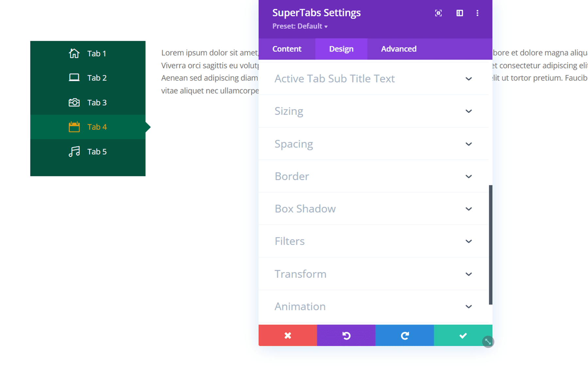This screenshot has width=588, height=372.
Task: Expand the Sizing settings section
Action: coord(374,111)
